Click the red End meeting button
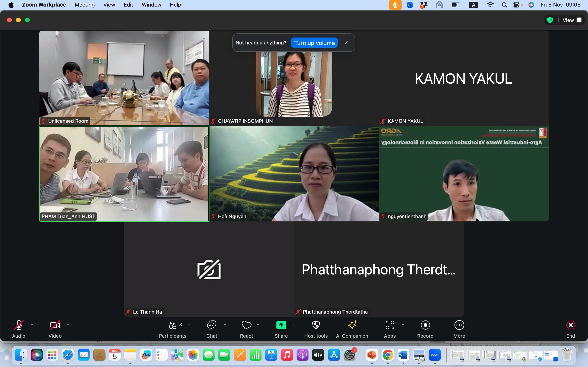 [570, 325]
